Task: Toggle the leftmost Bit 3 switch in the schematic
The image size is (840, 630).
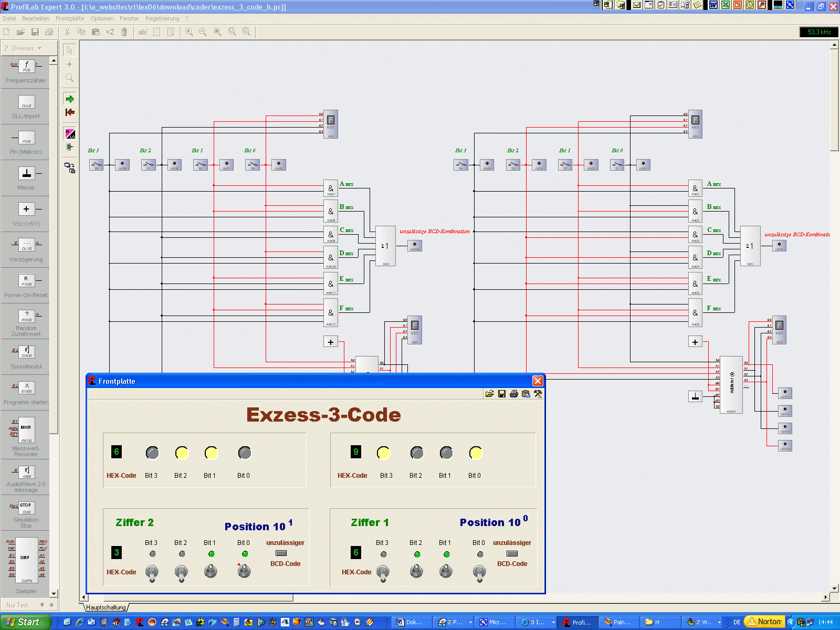Action: tap(96, 165)
